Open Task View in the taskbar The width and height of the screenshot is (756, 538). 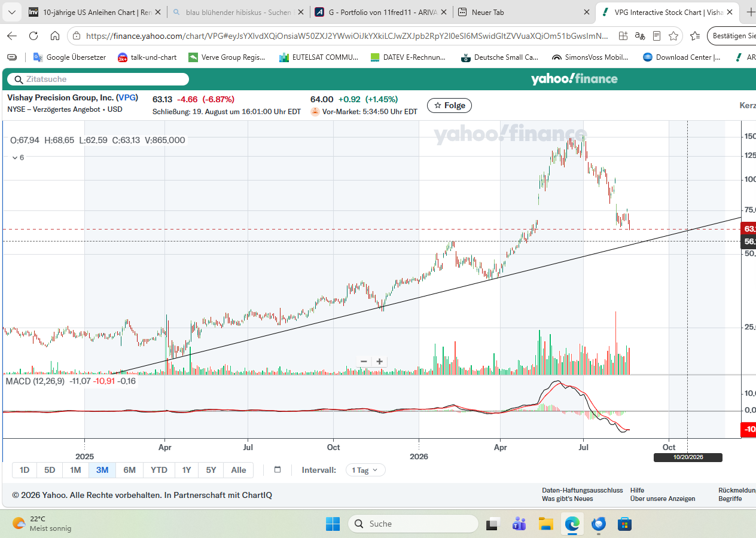tap(492, 524)
